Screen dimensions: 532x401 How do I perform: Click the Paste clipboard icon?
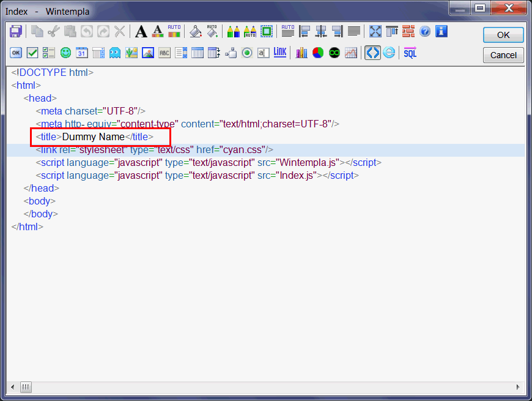[70, 32]
